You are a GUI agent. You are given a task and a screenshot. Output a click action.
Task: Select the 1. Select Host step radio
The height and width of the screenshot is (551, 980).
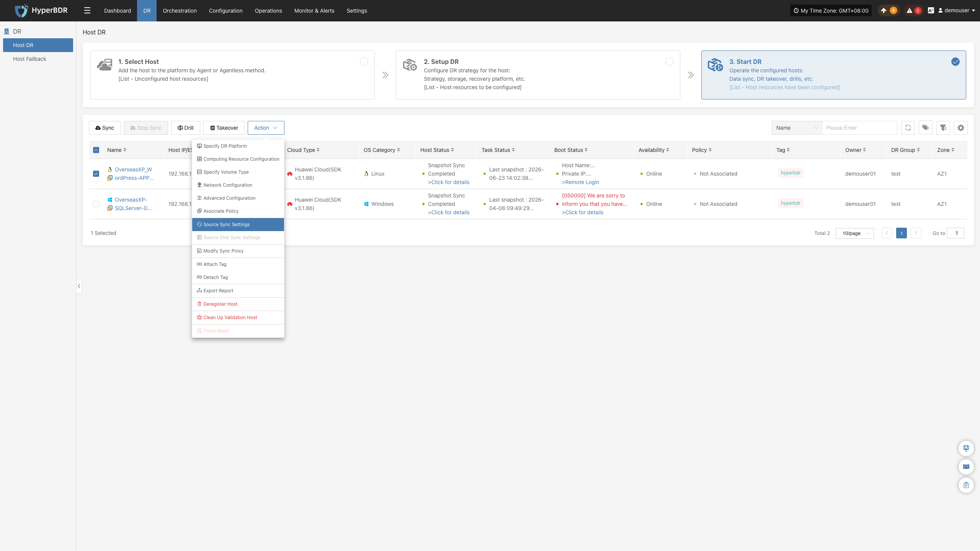[364, 62]
